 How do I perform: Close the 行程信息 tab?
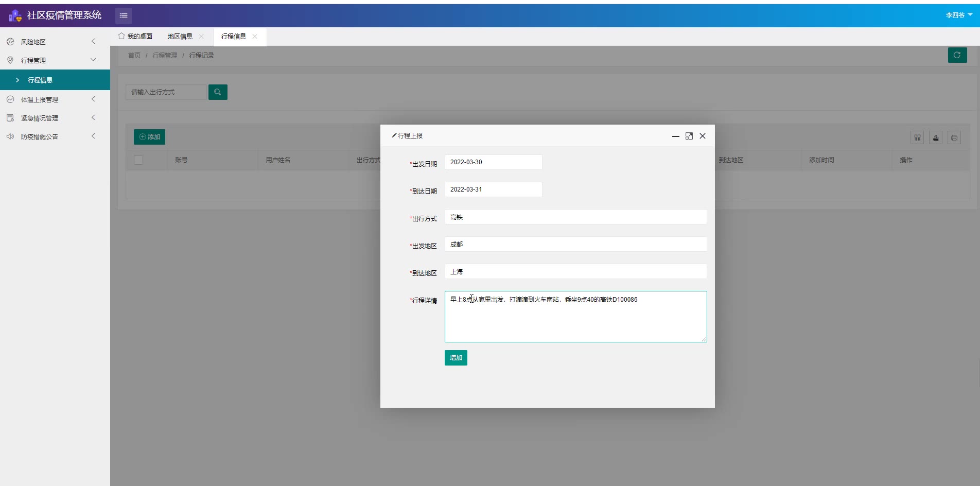click(255, 37)
